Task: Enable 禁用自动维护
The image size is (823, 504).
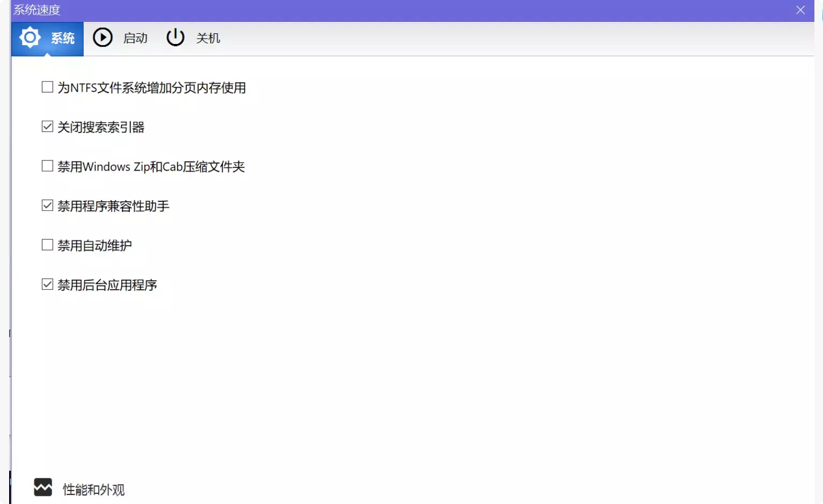Action: (47, 245)
